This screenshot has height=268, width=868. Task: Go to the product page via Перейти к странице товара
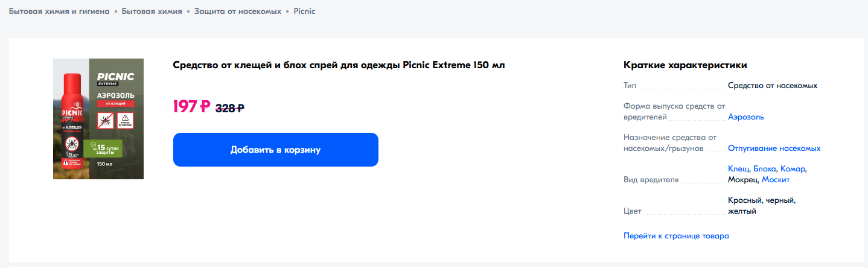(676, 236)
